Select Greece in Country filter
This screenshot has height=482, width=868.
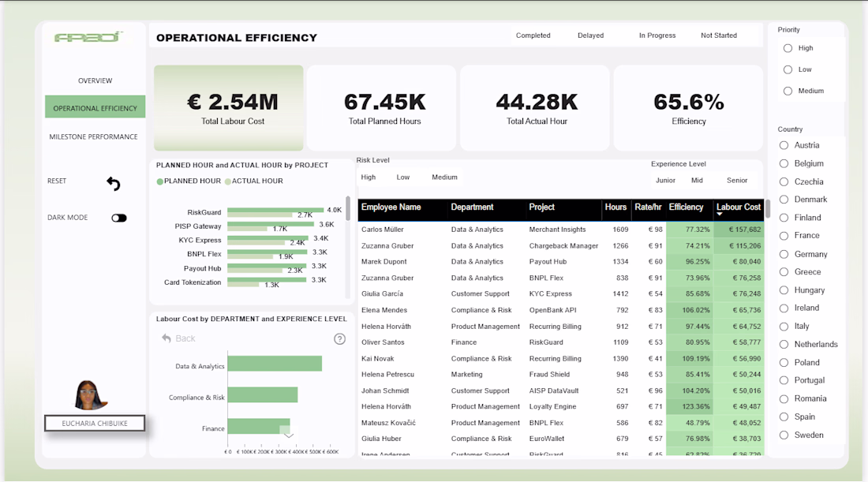(784, 271)
